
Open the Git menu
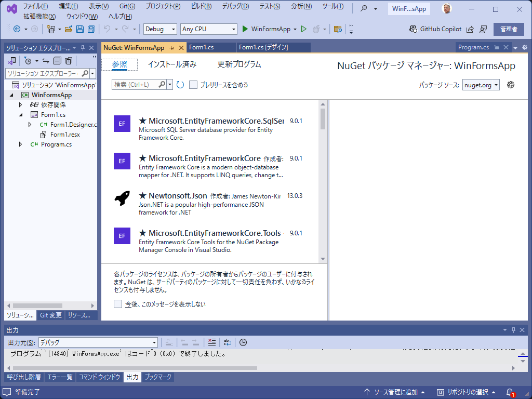click(x=127, y=6)
